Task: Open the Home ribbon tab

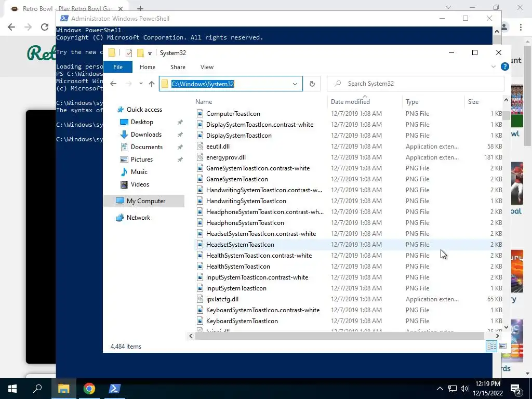Action: click(147, 67)
